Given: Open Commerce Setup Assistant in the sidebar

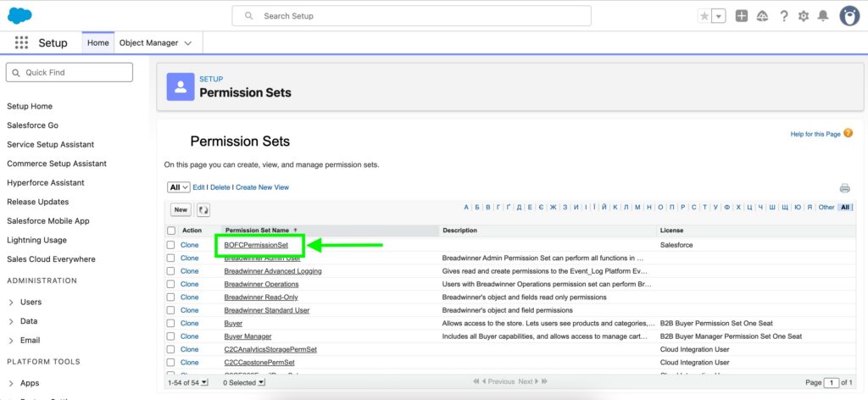Looking at the screenshot, I should tap(57, 164).
